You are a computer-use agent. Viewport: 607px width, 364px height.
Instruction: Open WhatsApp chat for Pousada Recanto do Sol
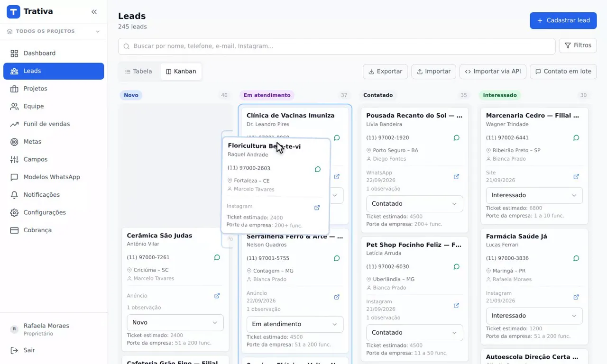click(457, 138)
